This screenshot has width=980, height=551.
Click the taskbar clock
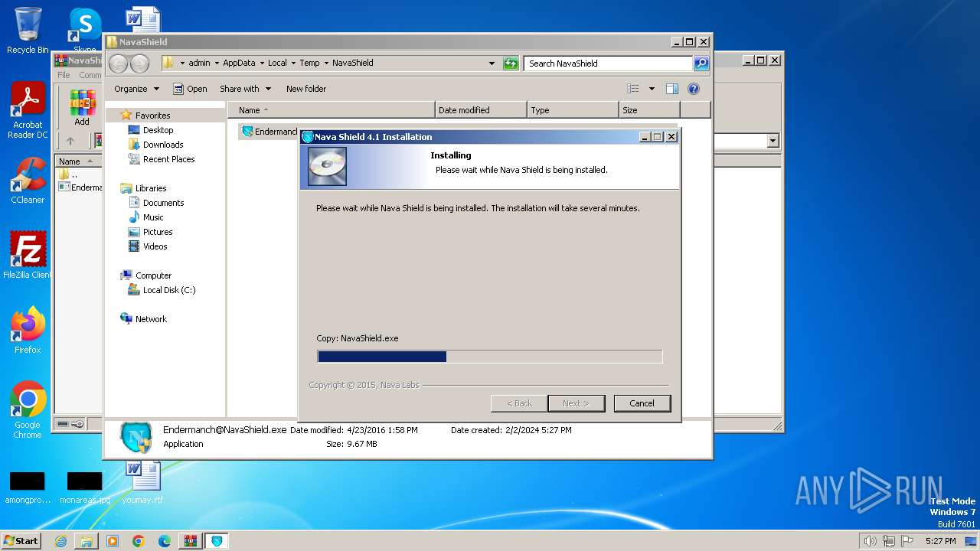(x=940, y=541)
